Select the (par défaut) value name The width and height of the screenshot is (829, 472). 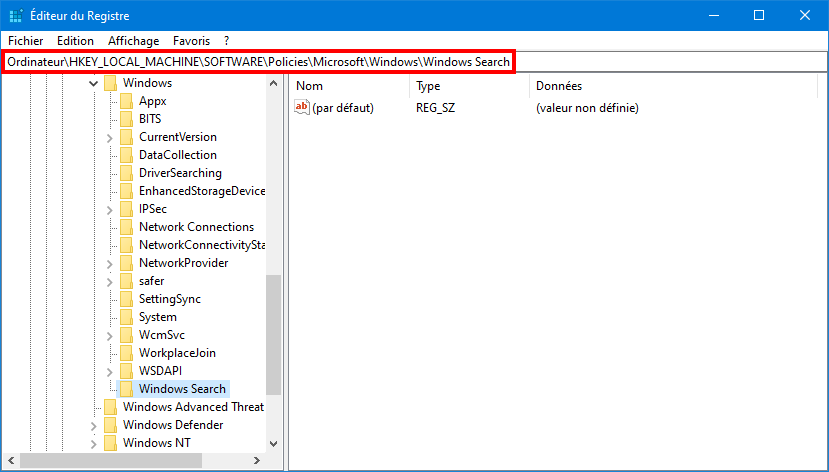[343, 108]
